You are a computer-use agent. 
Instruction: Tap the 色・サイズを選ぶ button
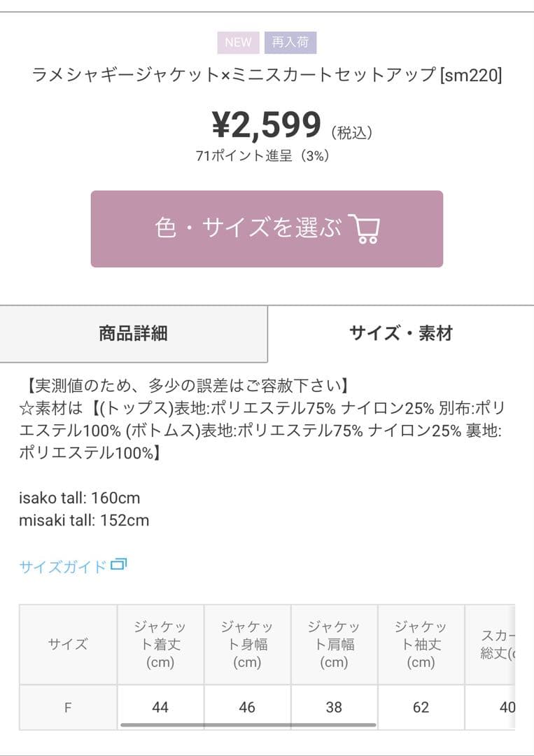click(267, 228)
